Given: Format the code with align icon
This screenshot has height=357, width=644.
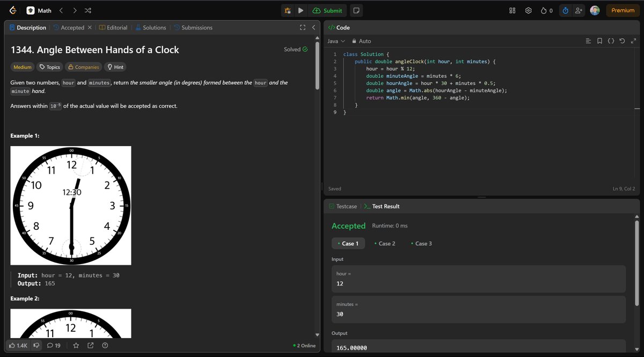Looking at the screenshot, I should pos(588,41).
